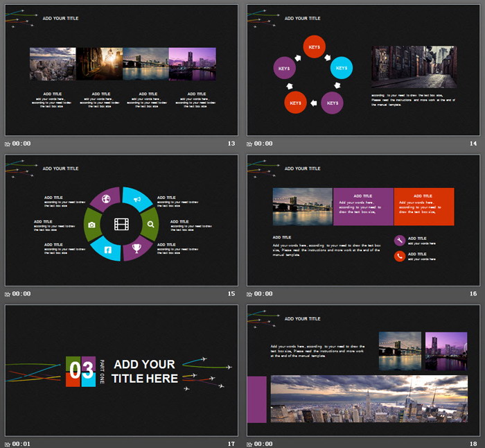Select the Facebook icon in the ring diagram

pos(107,248)
